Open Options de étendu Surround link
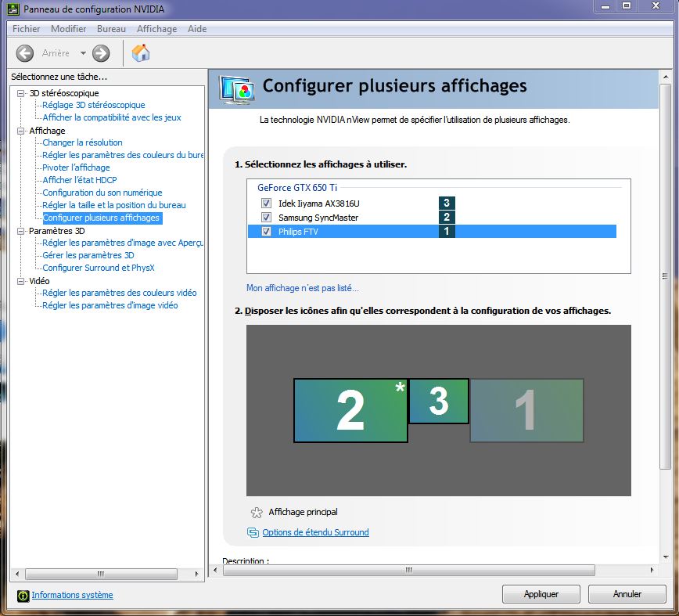 pos(316,532)
